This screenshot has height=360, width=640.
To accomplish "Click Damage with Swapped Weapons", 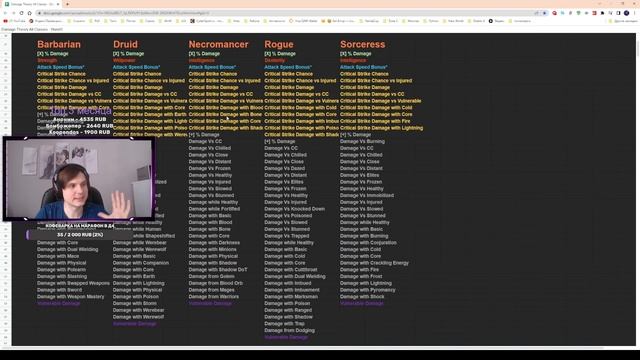I will [73, 283].
